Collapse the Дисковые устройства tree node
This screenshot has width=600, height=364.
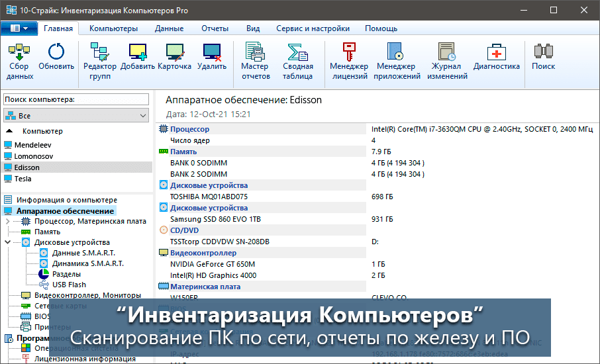pos(7,242)
